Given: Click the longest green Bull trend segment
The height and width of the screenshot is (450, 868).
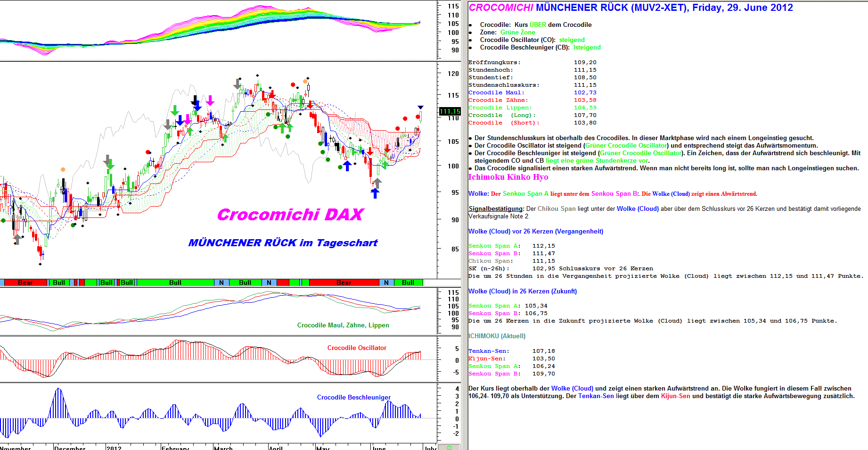Looking at the screenshot, I should [x=175, y=283].
